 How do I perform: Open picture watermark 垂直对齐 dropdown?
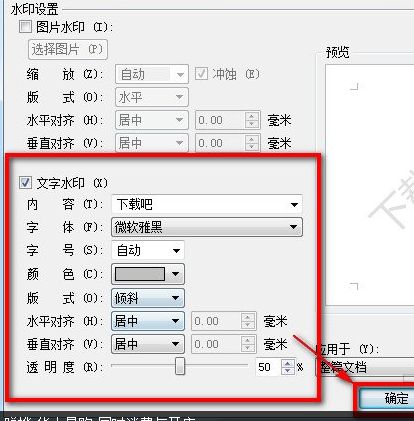152,143
